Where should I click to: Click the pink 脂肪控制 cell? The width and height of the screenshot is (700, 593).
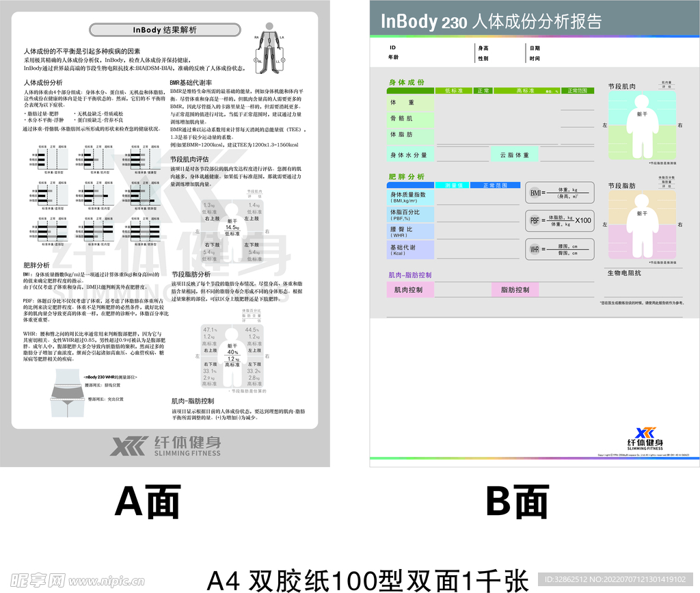point(515,290)
